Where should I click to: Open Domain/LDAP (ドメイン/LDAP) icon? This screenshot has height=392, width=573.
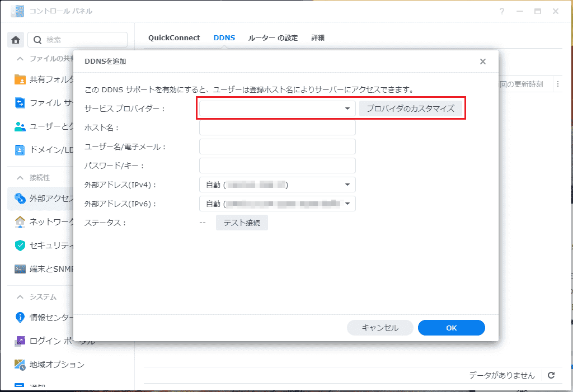pos(20,150)
